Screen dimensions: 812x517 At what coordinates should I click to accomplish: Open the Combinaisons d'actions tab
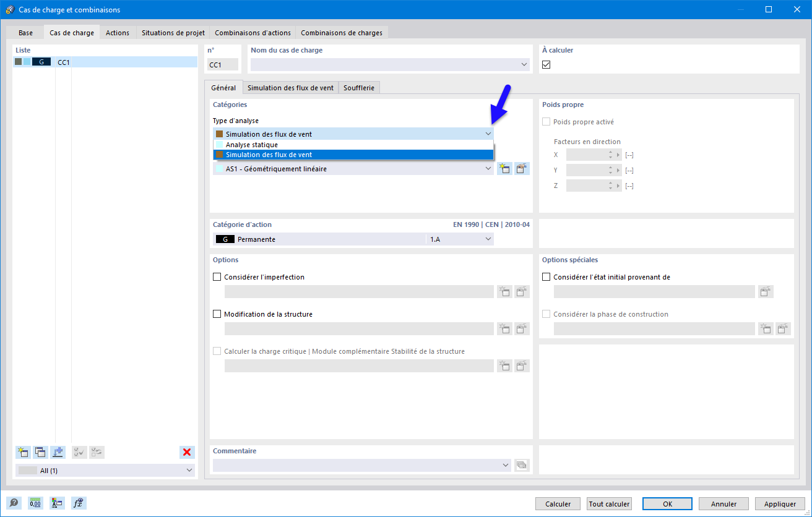point(253,33)
